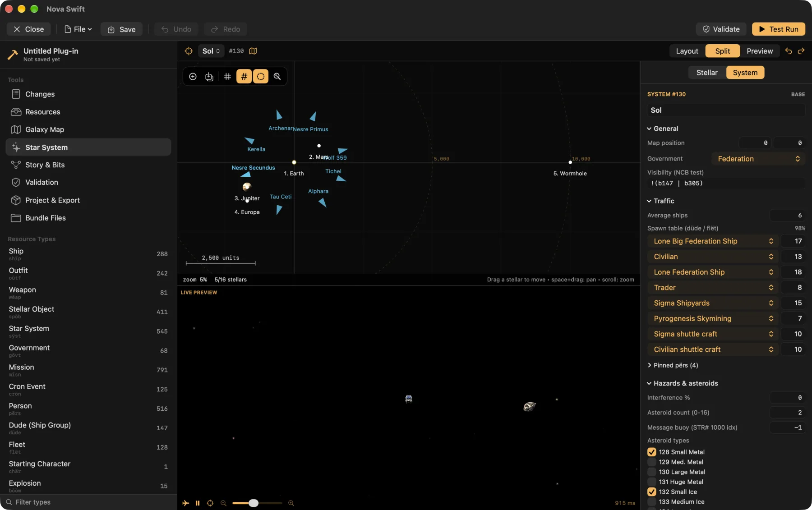Click the Visibility NCB test field

coord(726,183)
